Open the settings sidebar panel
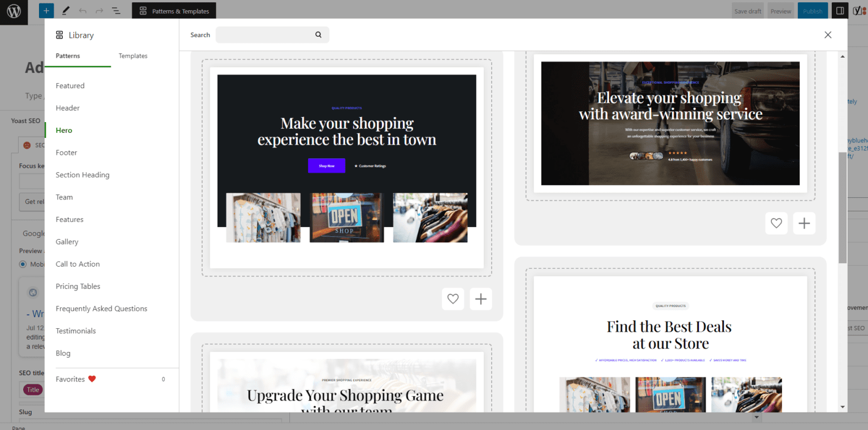 pyautogui.click(x=840, y=10)
